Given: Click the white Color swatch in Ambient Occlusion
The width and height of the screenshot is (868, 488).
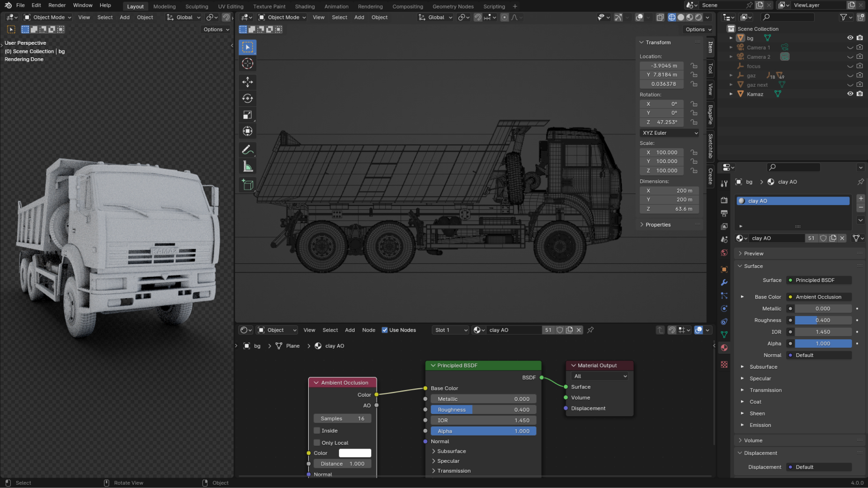Looking at the screenshot, I should click(355, 453).
